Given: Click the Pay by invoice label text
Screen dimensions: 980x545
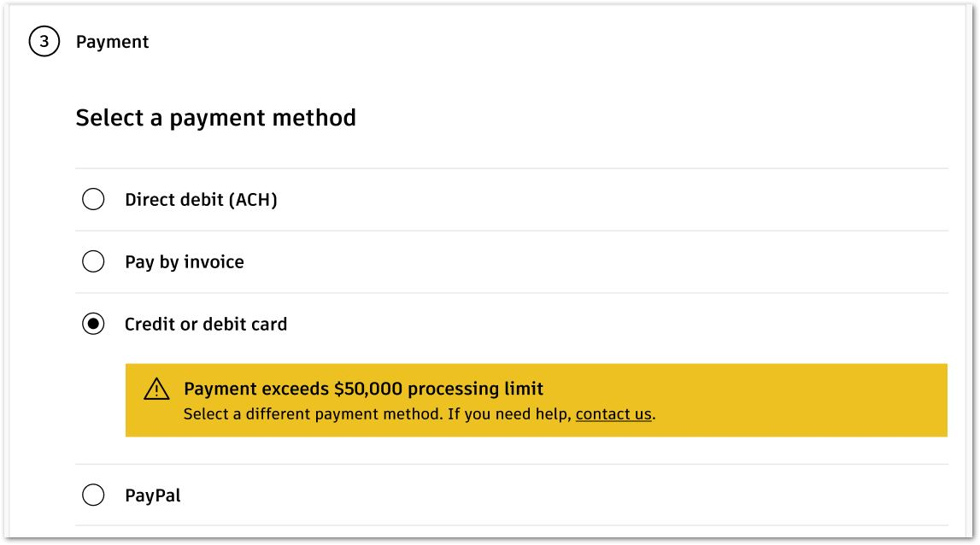Looking at the screenshot, I should pyautogui.click(x=185, y=262).
